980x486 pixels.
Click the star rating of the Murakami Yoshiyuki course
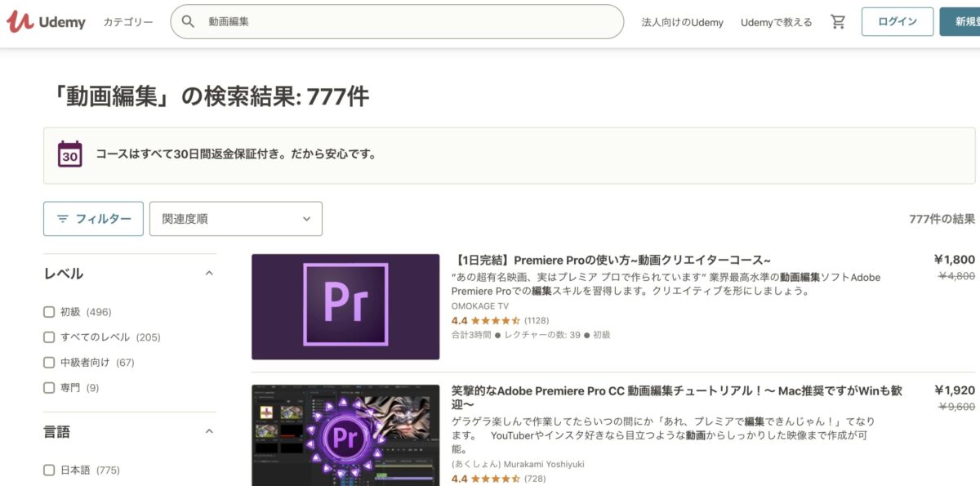pyautogui.click(x=496, y=479)
